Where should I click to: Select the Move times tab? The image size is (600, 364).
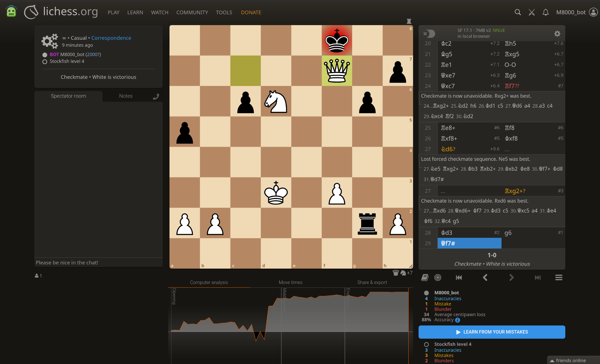pos(290,282)
